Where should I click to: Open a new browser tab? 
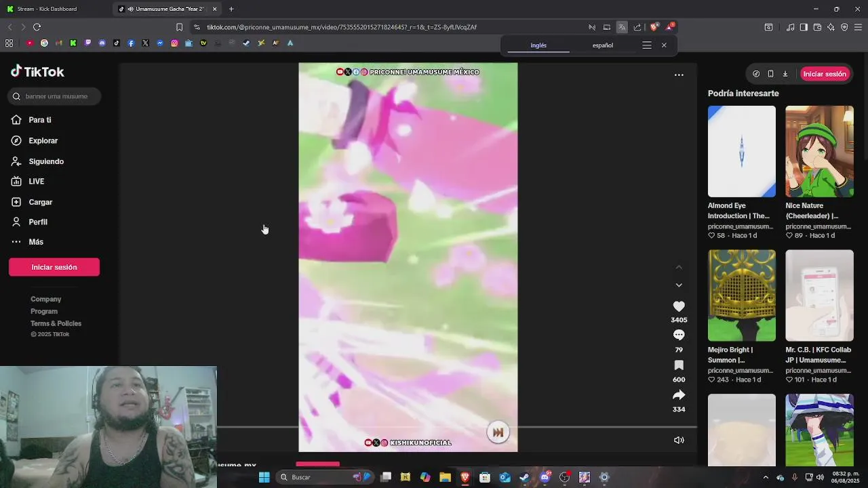pos(231,9)
